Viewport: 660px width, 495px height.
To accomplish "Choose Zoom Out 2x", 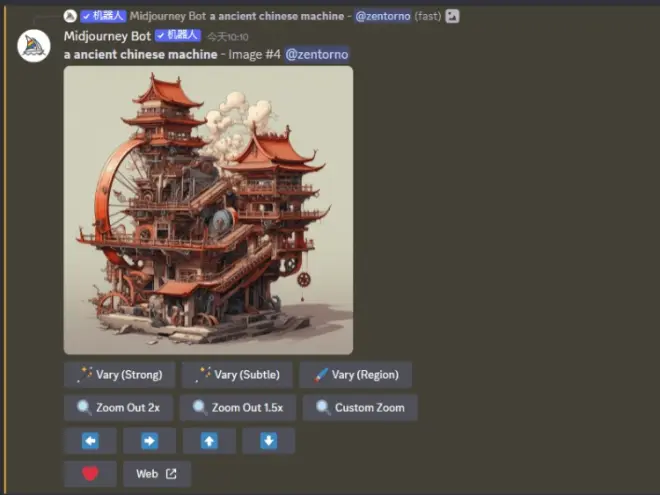I will [119, 408].
